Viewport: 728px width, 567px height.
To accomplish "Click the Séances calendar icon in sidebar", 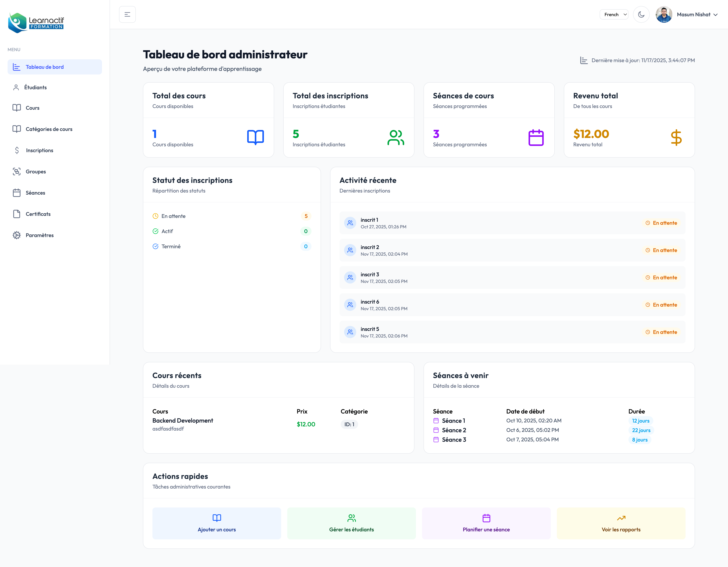I will click(17, 193).
